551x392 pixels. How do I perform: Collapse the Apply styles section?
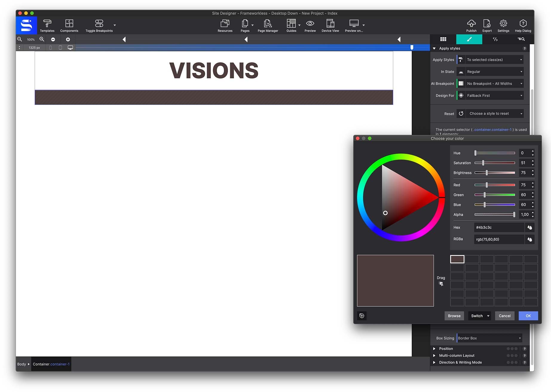coord(434,48)
